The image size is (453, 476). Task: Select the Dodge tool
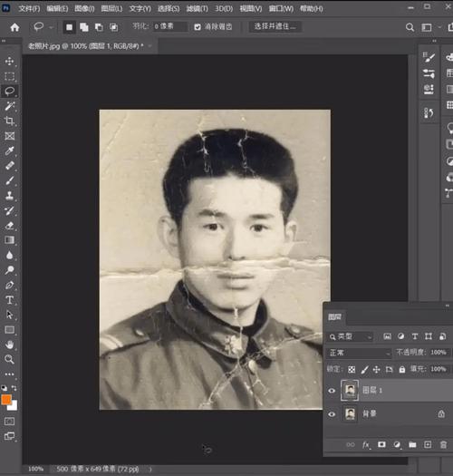coord(9,270)
